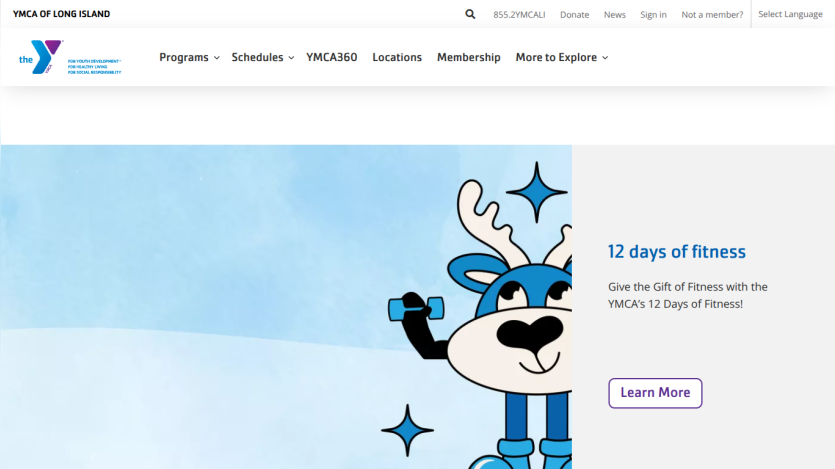835x469 pixels.
Task: Click the Not a member? link
Action: (x=712, y=15)
